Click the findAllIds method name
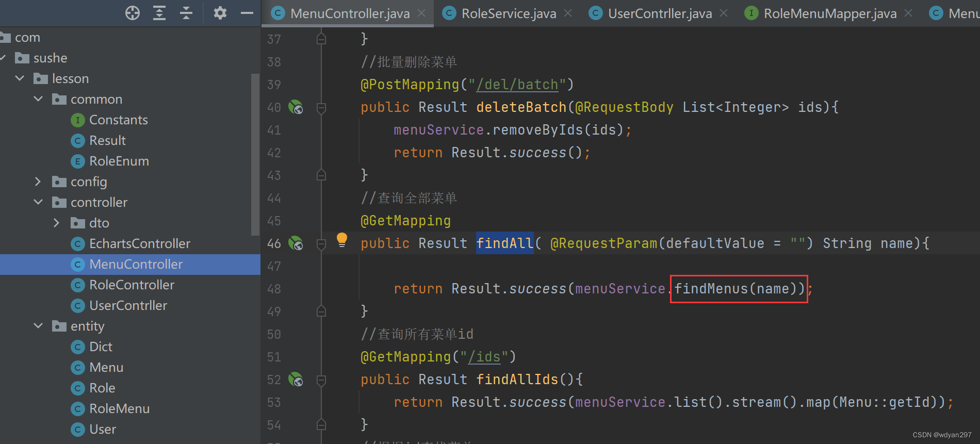980x444 pixels. [x=517, y=380]
